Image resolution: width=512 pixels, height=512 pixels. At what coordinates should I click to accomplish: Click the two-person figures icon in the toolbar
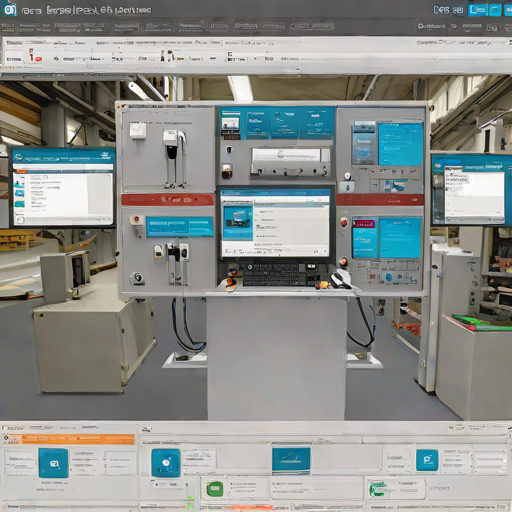coord(167,56)
